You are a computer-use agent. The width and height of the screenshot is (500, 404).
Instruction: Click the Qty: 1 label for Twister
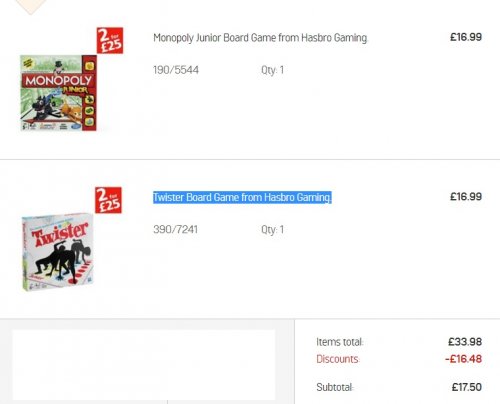273,229
